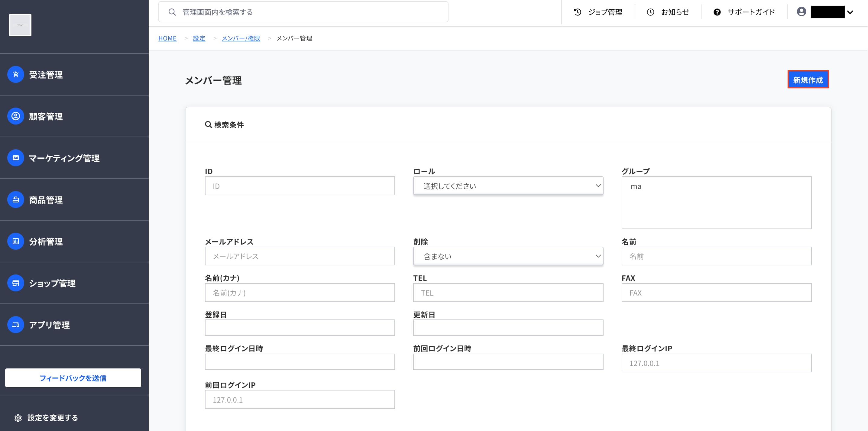Viewport: 868px width, 431px height.
Task: Open the アプリ管理 app icon
Action: (x=15, y=325)
